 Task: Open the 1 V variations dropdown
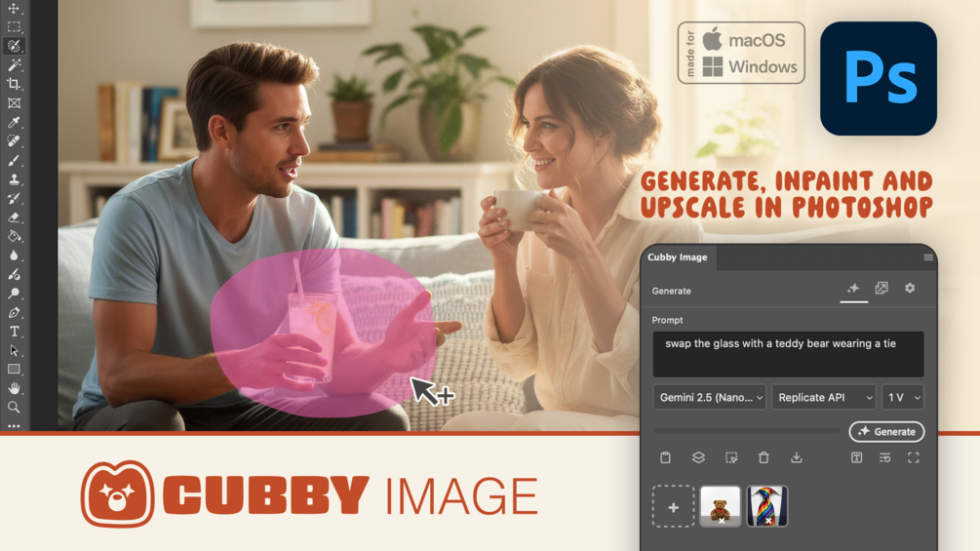click(x=903, y=397)
